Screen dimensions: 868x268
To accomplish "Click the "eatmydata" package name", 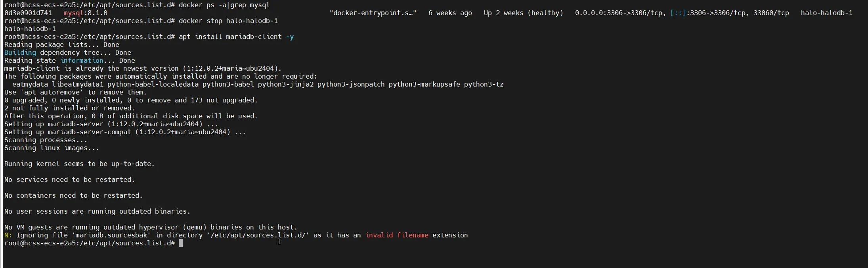I will click(x=30, y=84).
